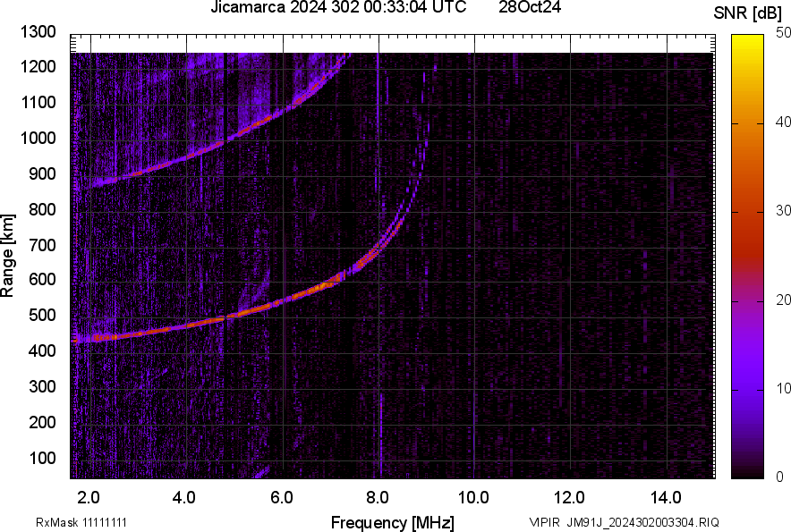Click the 'SNR [dB]' colorbar title
Viewport: 791px width, 532px height.
[748, 13]
